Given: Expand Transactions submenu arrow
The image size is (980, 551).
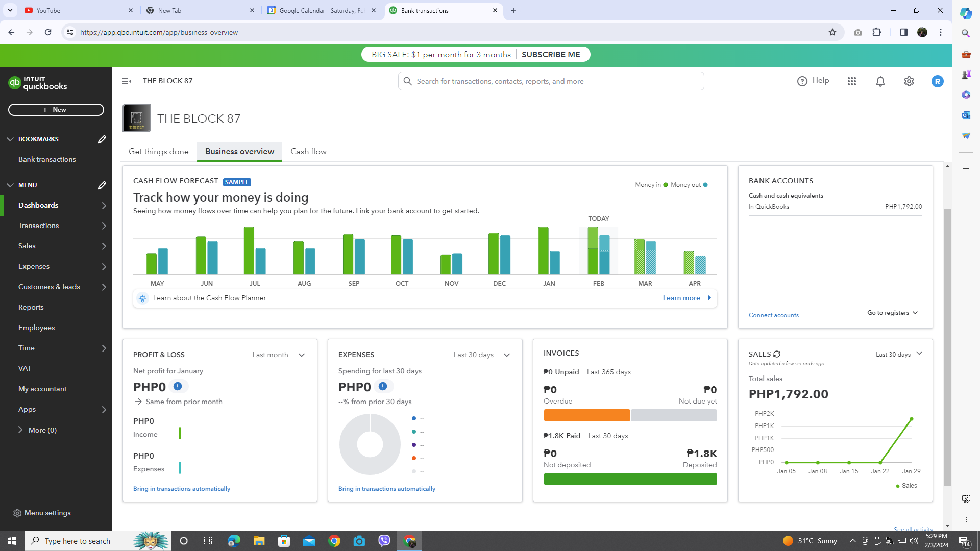Looking at the screenshot, I should (x=104, y=226).
